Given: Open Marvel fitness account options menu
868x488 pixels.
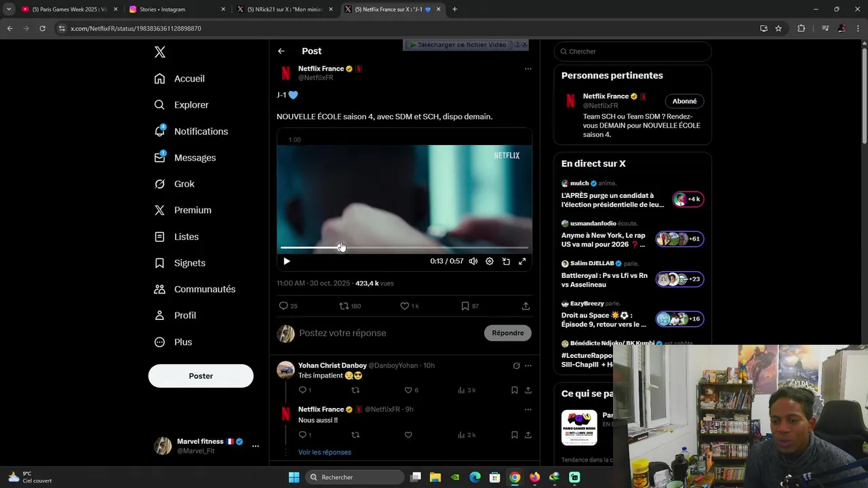Looking at the screenshot, I should (x=256, y=446).
